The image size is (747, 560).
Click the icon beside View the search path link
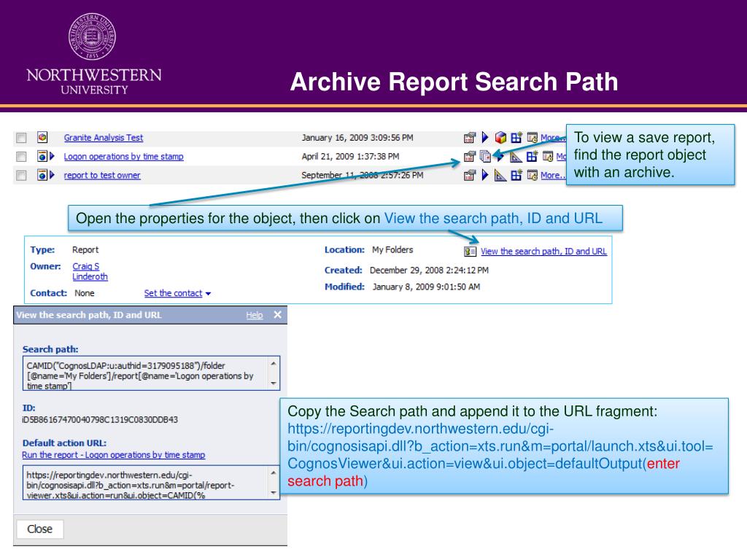470,252
